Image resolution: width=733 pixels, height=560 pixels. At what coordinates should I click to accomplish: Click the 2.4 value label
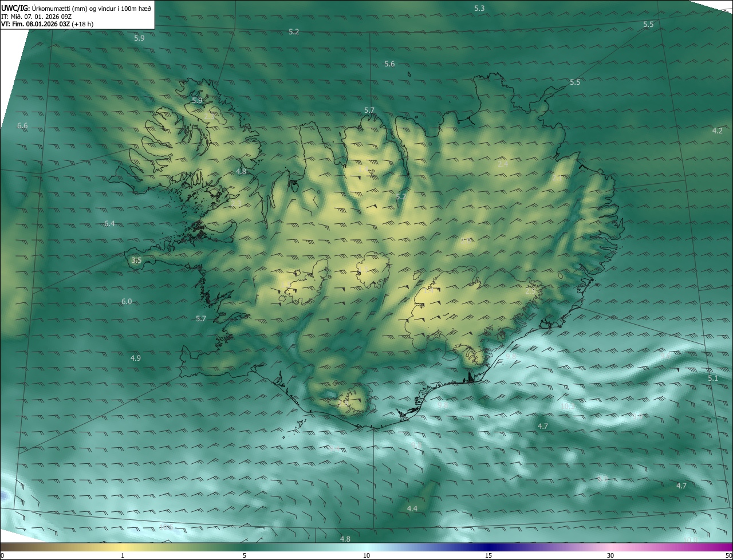tap(503, 164)
